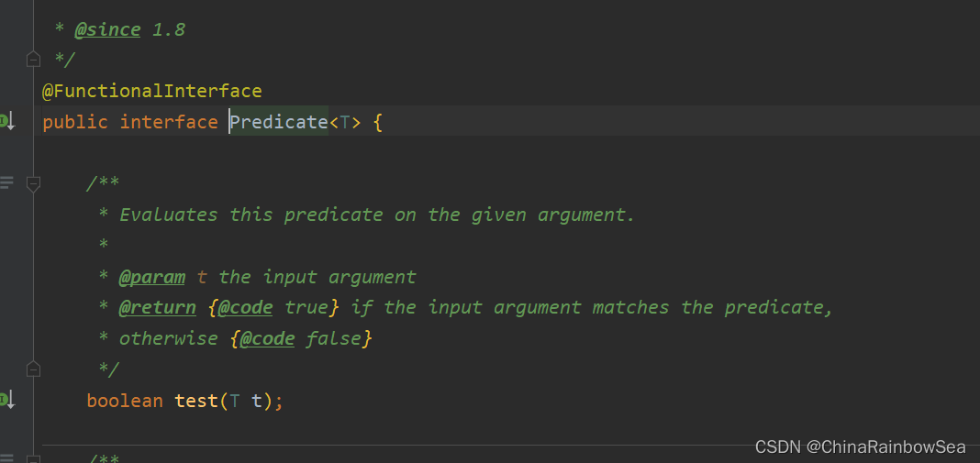Click the @since Javadoc tag
Screen dimensions: 980x463
pyautogui.click(x=107, y=29)
